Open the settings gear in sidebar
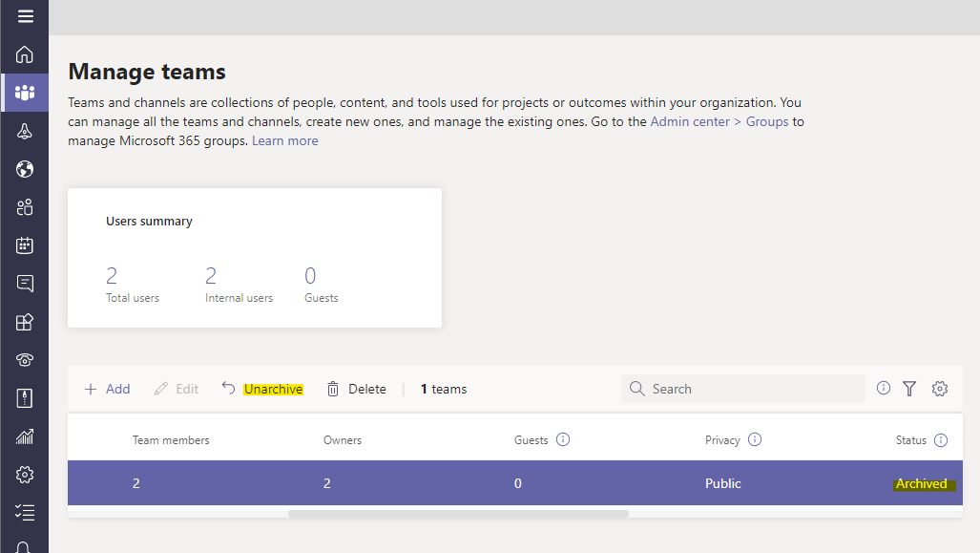The image size is (980, 553). point(25,474)
